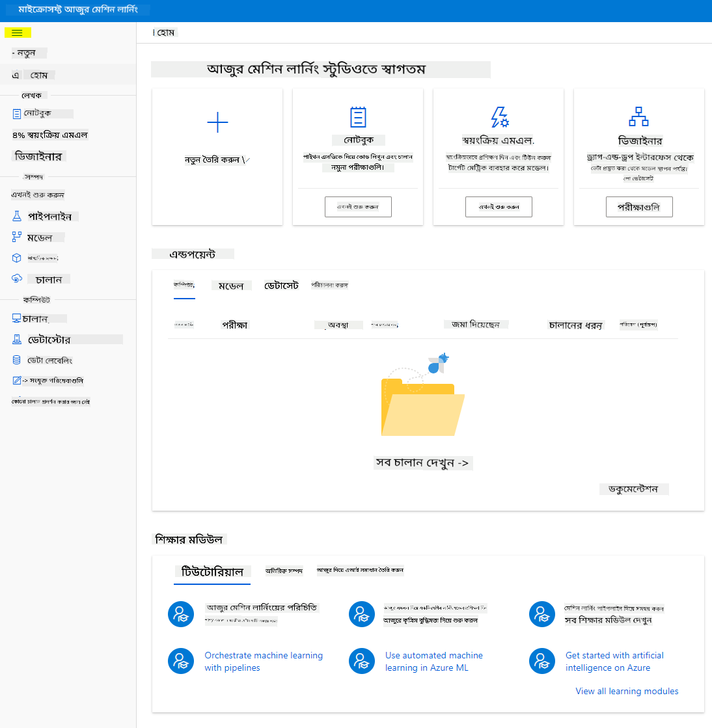The image size is (712, 728).
Task: Switch to the মডেল tab in the runs panel
Action: (x=231, y=286)
